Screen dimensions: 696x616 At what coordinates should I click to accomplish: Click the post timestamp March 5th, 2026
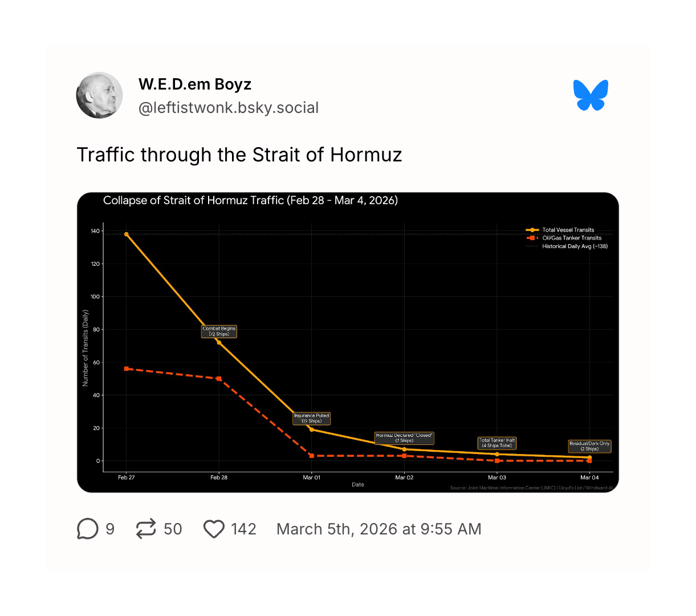378,529
